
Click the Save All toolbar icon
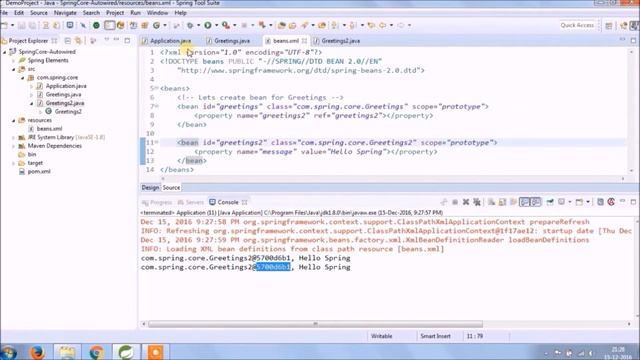pyautogui.click(x=32, y=25)
